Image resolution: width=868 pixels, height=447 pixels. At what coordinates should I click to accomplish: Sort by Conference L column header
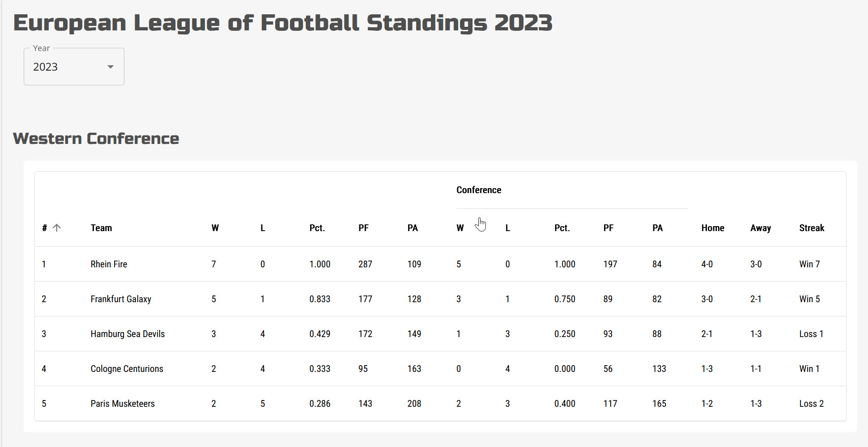508,228
